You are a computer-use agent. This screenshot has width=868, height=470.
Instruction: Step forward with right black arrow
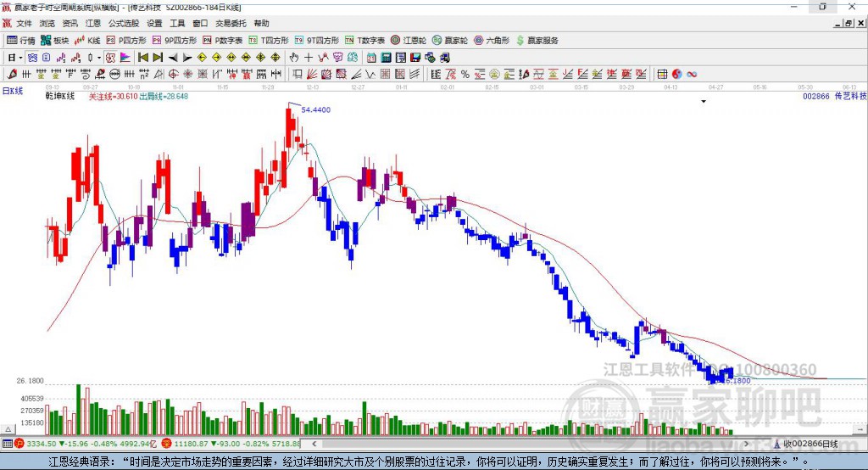187,58
